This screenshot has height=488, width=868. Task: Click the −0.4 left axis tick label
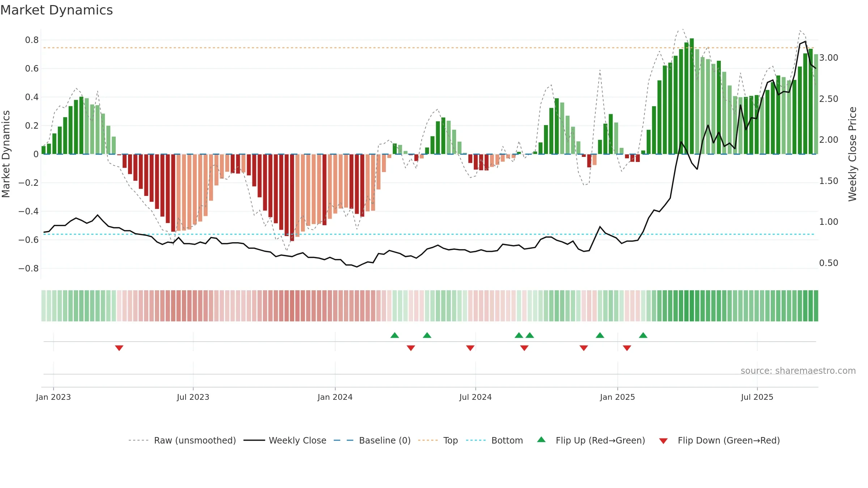[29, 211]
